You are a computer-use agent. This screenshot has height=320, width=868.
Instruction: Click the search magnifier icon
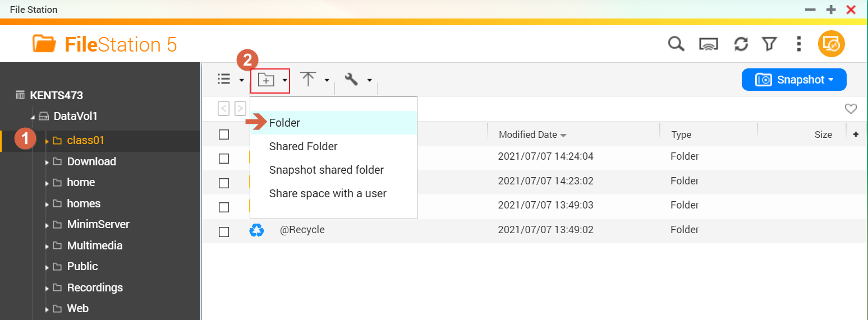coord(676,44)
